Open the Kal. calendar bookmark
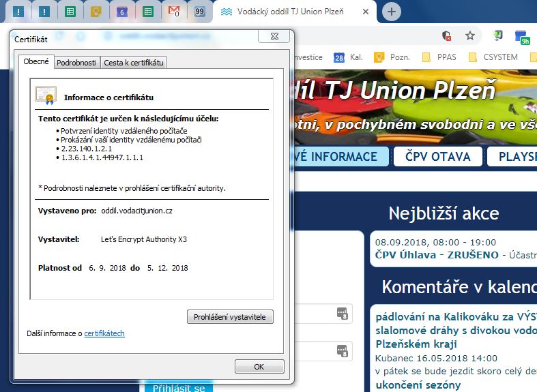This screenshot has height=392, width=537. coord(348,57)
